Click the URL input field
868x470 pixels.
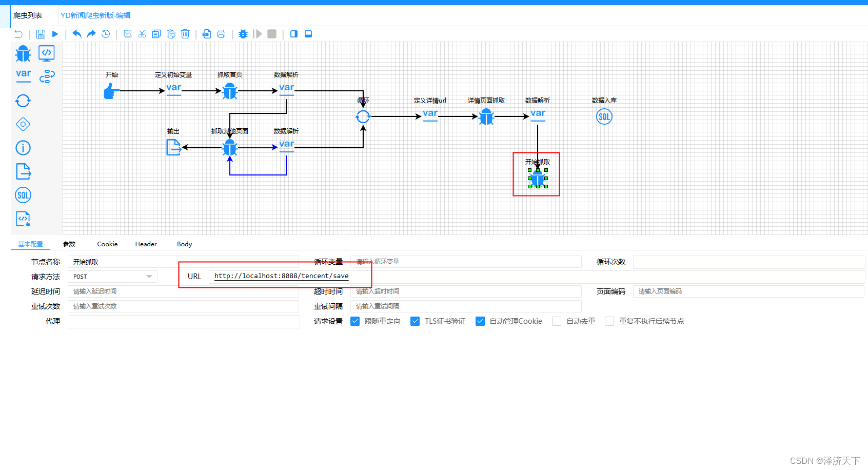tap(537, 277)
